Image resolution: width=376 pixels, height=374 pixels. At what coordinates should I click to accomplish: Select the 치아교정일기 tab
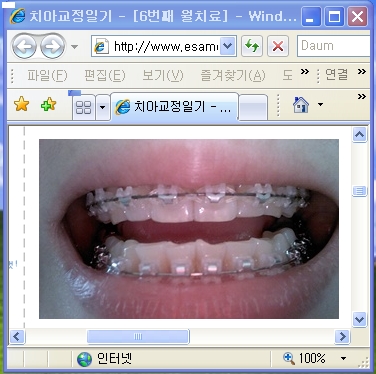(174, 107)
